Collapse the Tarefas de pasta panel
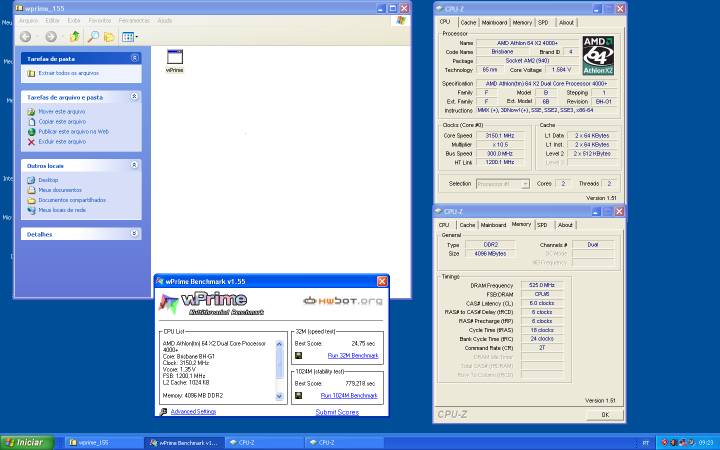This screenshot has height=450, width=720. click(134, 58)
